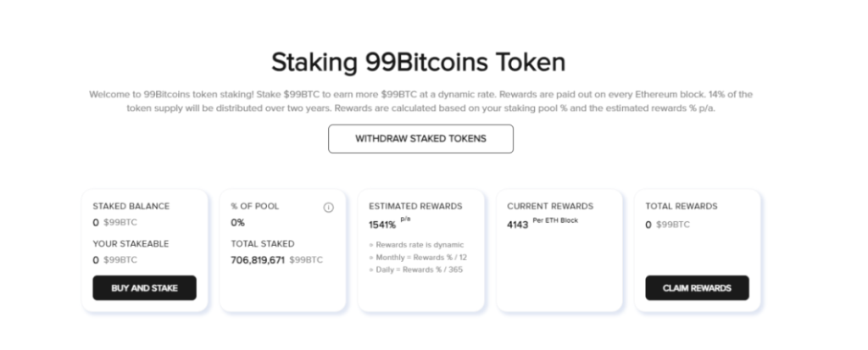This screenshot has width=868, height=350.
Task: Click the Estimated Rewards card title
Action: (x=415, y=206)
